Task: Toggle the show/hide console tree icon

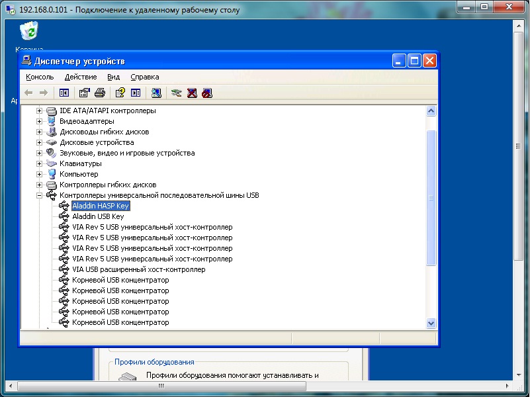Action: point(64,93)
